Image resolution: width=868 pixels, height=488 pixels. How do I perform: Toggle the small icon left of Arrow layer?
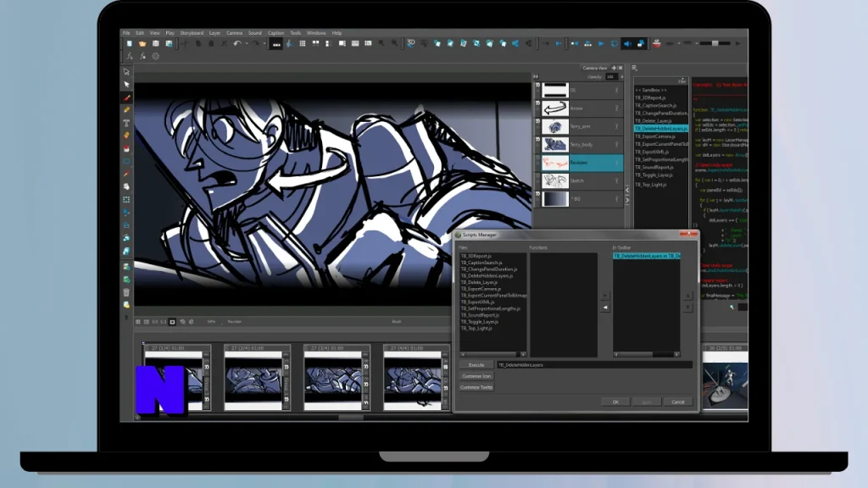[x=537, y=103]
